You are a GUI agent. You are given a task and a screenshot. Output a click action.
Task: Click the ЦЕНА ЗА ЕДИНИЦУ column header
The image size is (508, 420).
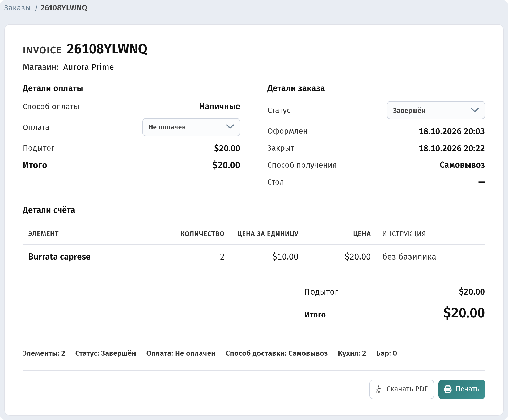(x=268, y=234)
